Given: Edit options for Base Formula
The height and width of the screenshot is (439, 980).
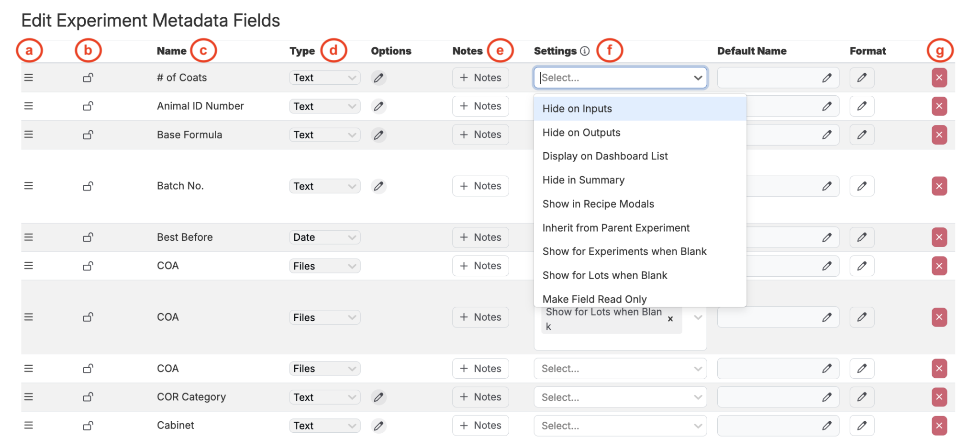Looking at the screenshot, I should 379,135.
